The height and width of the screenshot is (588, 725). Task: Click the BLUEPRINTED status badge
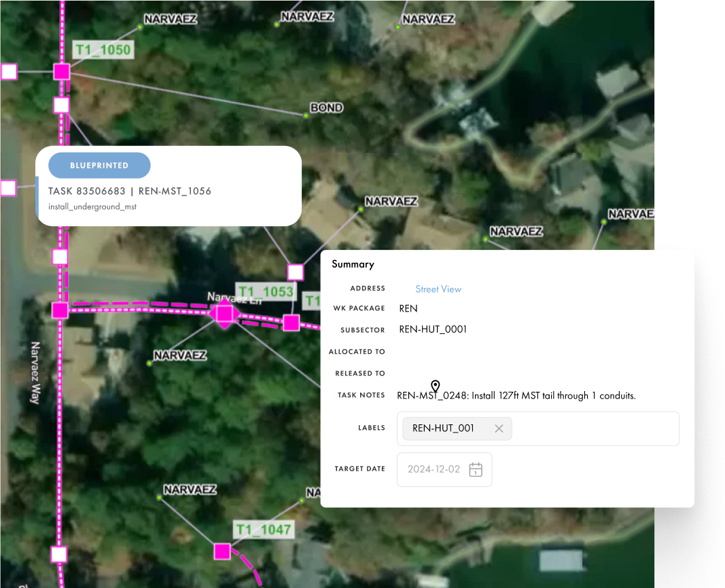(99, 166)
